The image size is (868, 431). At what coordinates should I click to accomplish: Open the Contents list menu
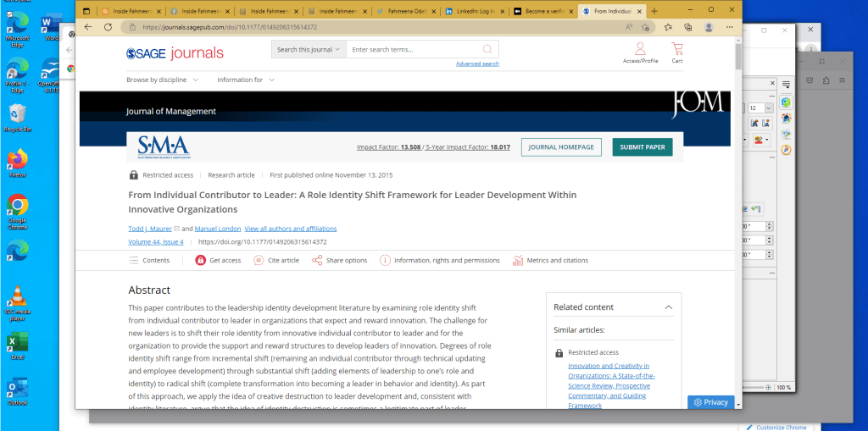149,260
